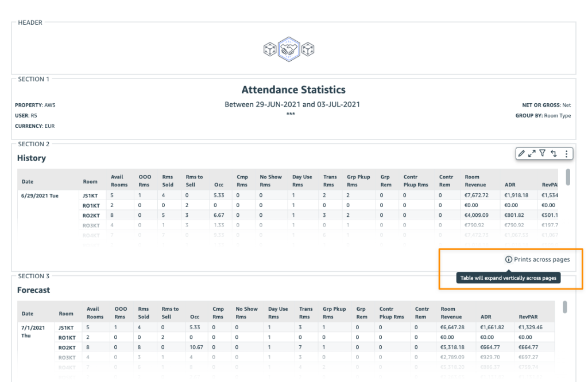Click the left dice icon in the header
This screenshot has height=382, width=588.
[269, 50]
